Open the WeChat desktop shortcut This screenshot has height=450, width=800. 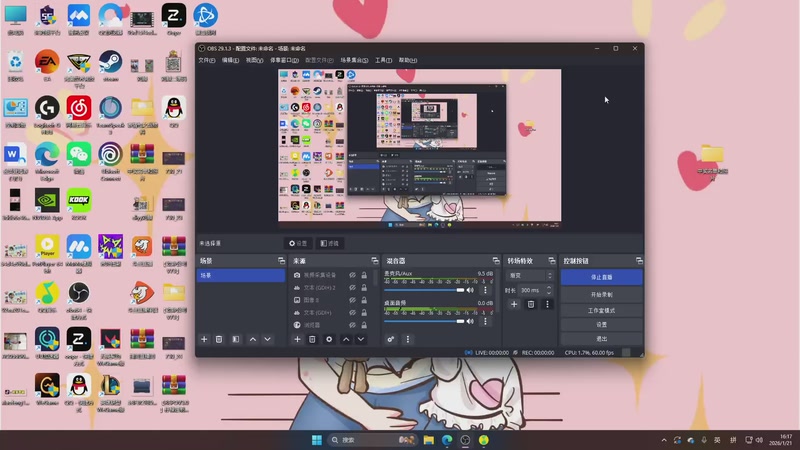click(79, 158)
